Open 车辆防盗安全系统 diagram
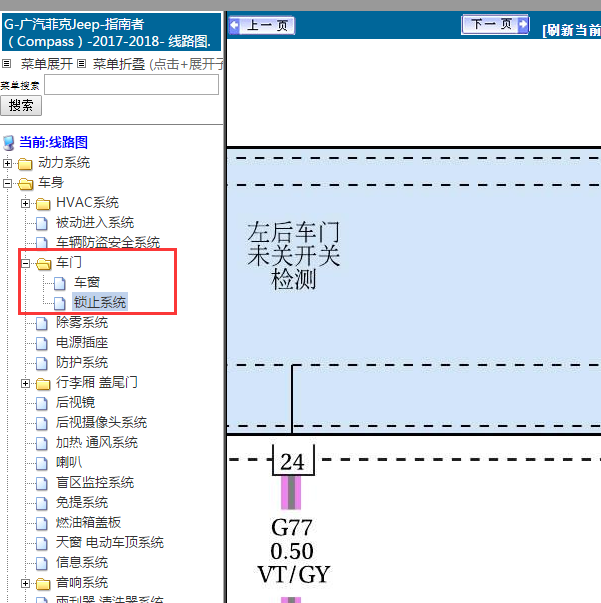 108,243
